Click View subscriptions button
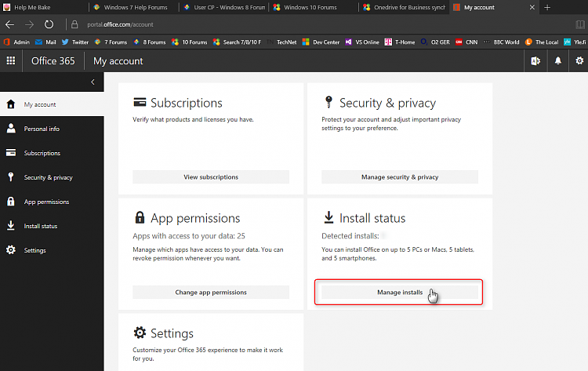Image resolution: width=588 pixels, height=371 pixels. coord(211,177)
